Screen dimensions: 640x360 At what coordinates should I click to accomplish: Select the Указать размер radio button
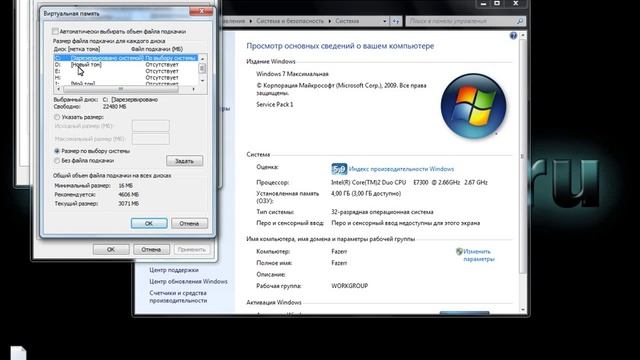coord(57,117)
